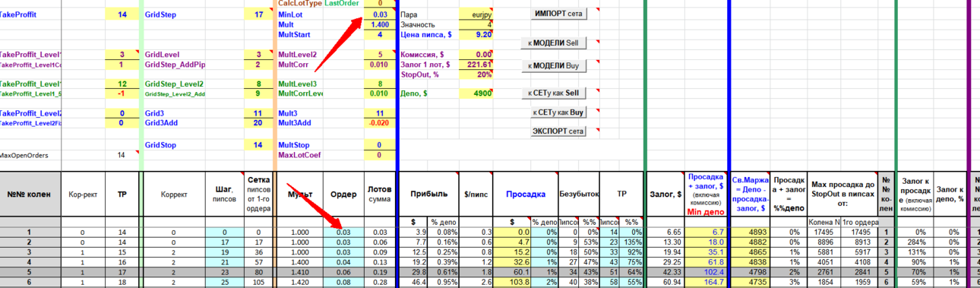Click the Безубыток column header
Screen dimensions: 980x288
[579, 195]
